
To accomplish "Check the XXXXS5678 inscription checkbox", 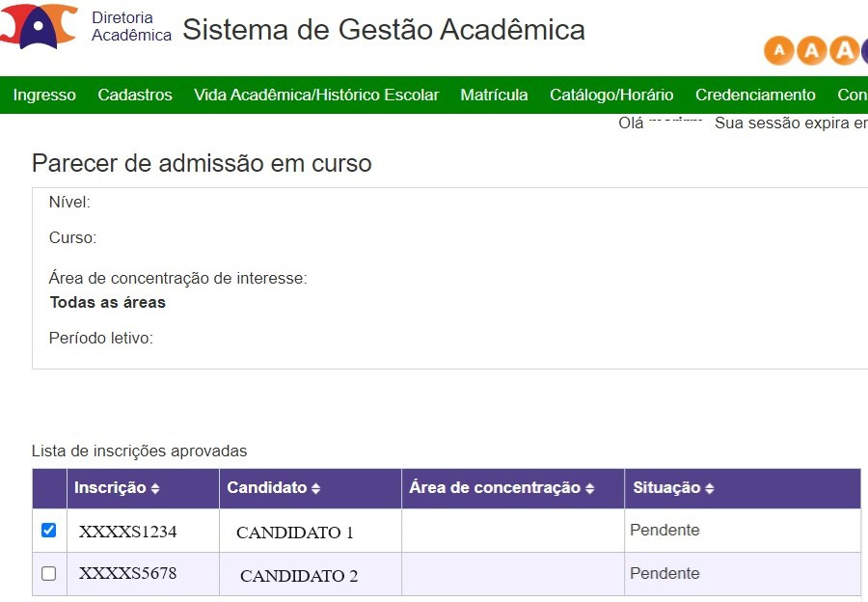I will [49, 573].
